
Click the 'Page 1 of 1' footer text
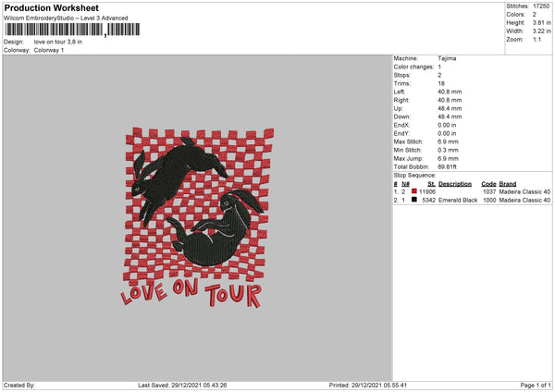click(536, 386)
